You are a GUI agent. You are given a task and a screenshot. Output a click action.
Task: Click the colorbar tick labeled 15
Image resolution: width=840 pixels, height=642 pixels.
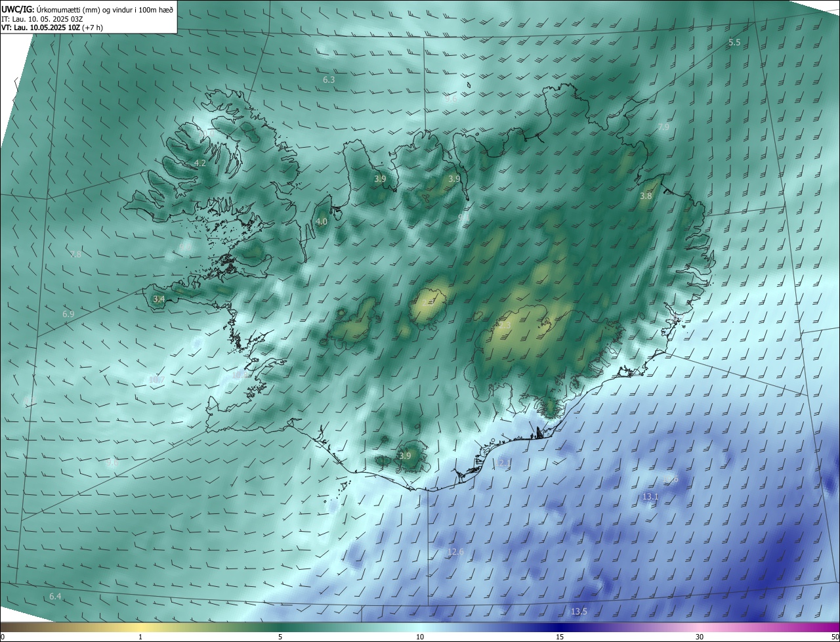pyautogui.click(x=560, y=637)
